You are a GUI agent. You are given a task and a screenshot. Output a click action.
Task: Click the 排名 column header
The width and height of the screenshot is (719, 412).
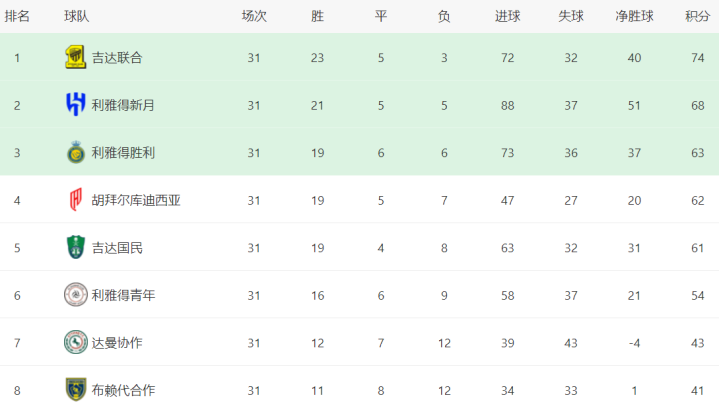[17, 17]
